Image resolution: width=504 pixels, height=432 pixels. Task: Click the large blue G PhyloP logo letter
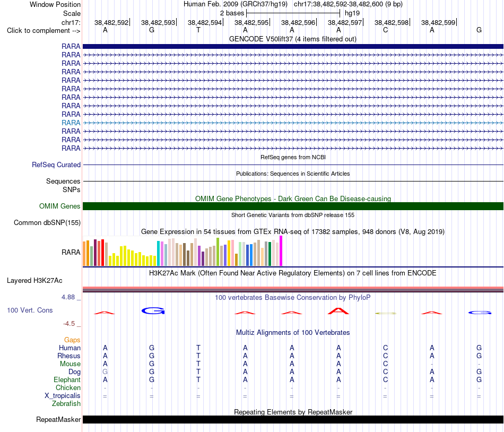[153, 310]
